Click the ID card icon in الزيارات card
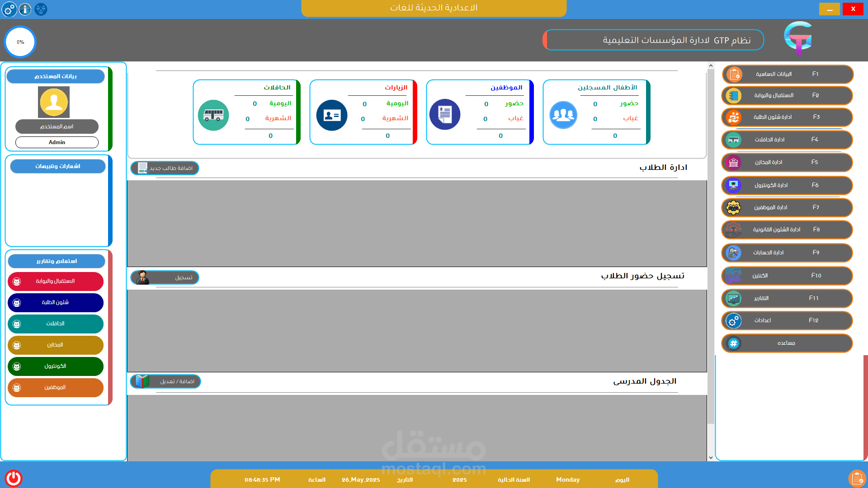Viewport: 868px width, 488px height. pos(332,115)
